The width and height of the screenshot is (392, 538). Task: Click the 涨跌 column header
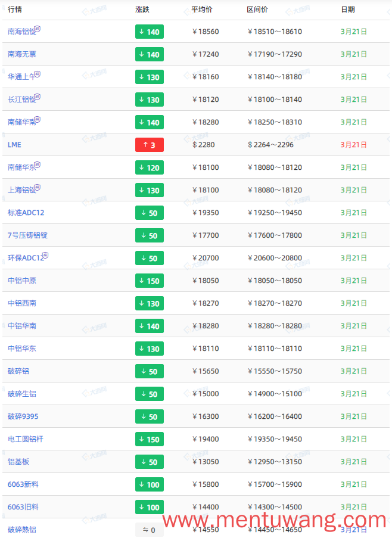(x=142, y=10)
